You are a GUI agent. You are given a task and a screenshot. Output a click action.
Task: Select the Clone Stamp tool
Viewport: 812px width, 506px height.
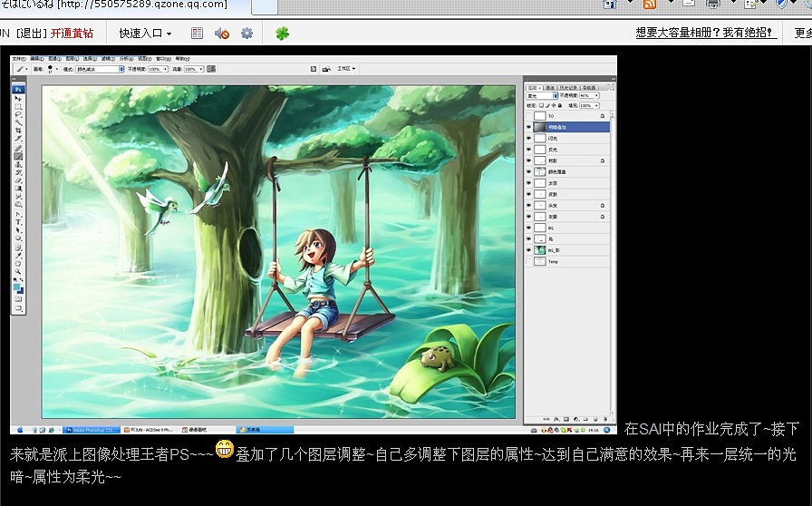click(x=18, y=164)
